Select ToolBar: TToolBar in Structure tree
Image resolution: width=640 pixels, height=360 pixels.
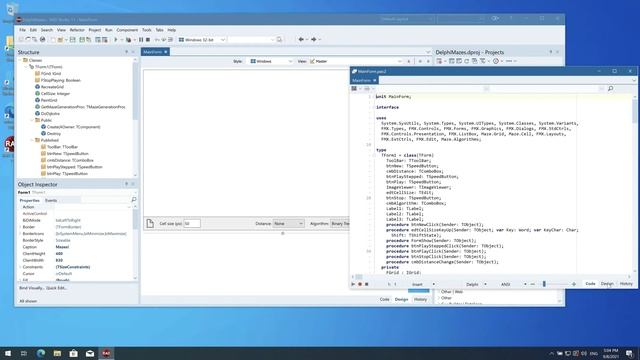(x=62, y=147)
